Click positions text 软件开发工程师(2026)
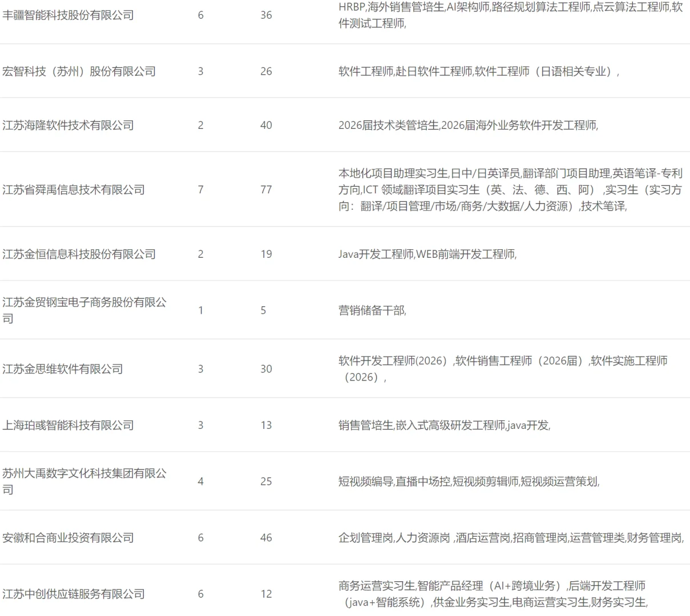 tap(503, 369)
